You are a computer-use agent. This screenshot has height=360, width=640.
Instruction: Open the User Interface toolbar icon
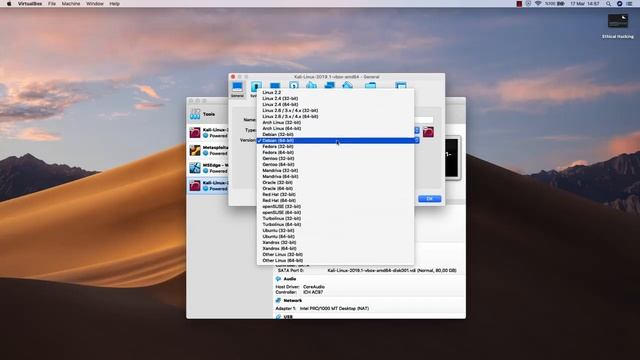click(401, 85)
